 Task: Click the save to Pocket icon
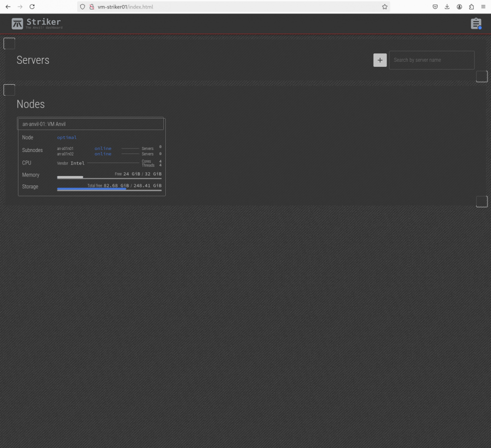click(435, 6)
